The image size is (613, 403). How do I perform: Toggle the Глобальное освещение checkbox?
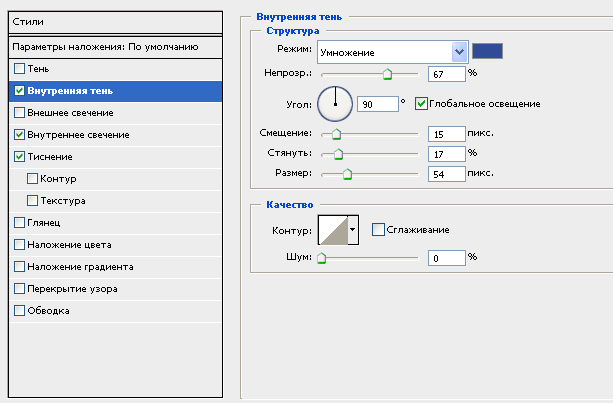pos(421,103)
